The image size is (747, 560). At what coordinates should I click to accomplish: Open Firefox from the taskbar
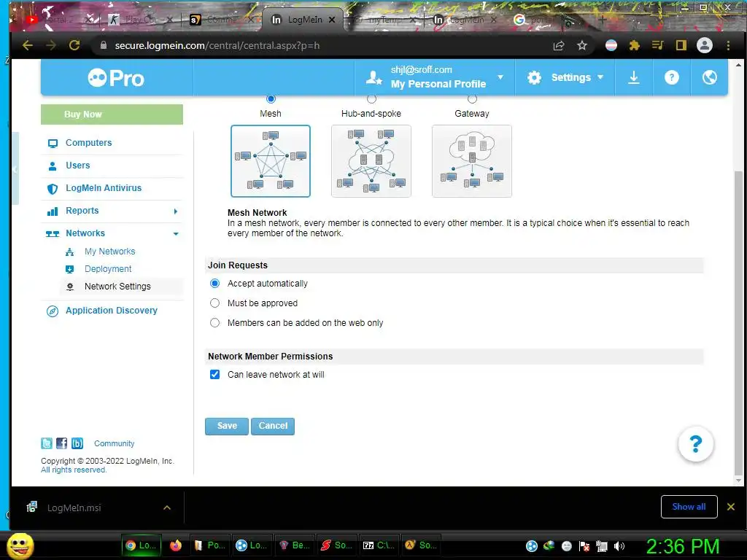[176, 545]
